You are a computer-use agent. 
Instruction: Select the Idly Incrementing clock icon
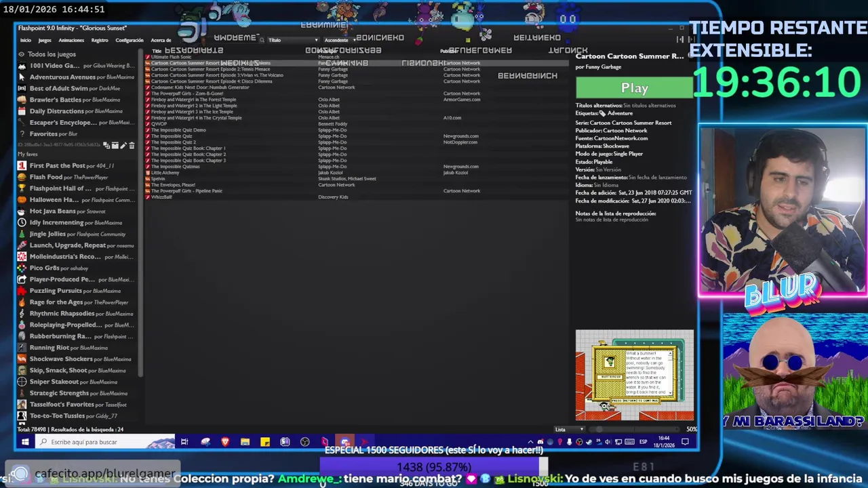tap(22, 222)
